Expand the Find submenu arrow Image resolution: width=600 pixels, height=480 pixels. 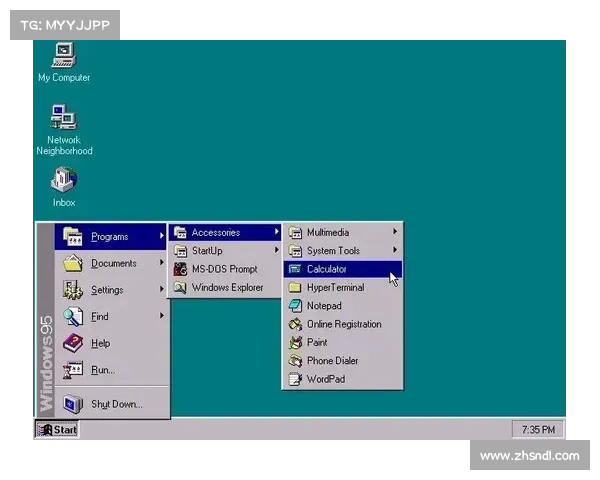[x=162, y=316]
